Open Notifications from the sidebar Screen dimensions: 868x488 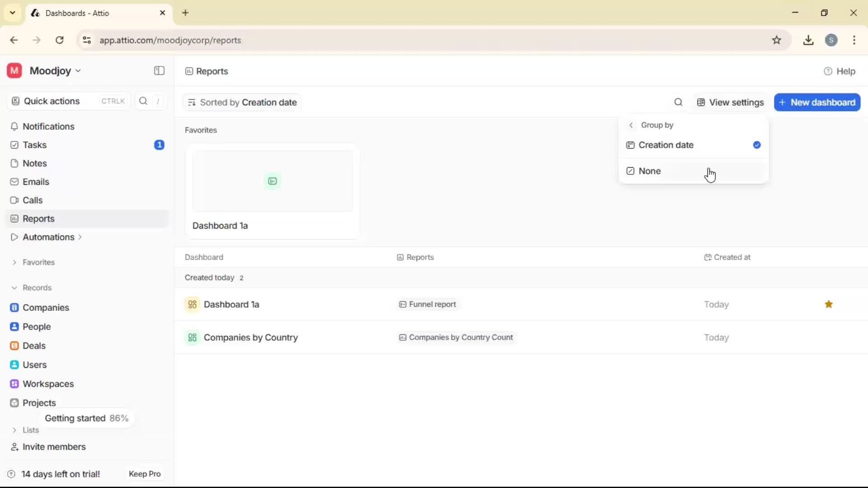[x=48, y=127]
